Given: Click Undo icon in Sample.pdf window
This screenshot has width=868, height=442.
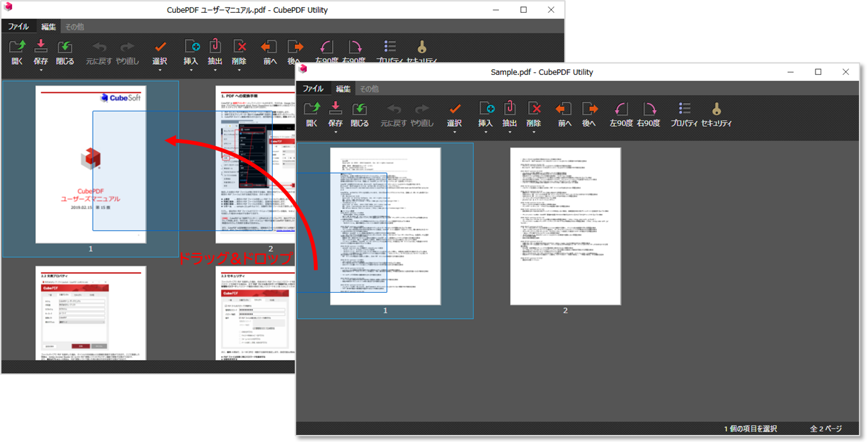Looking at the screenshot, I should tap(394, 108).
